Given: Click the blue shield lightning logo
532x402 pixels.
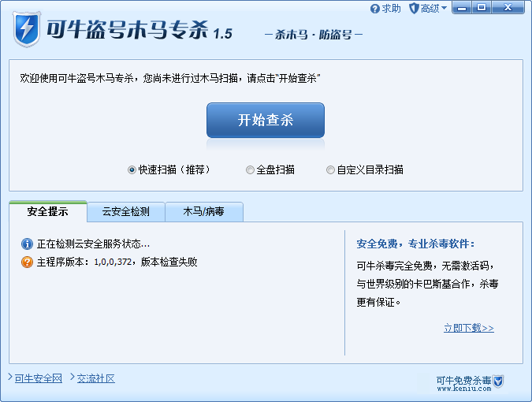Looking at the screenshot, I should click(x=27, y=29).
